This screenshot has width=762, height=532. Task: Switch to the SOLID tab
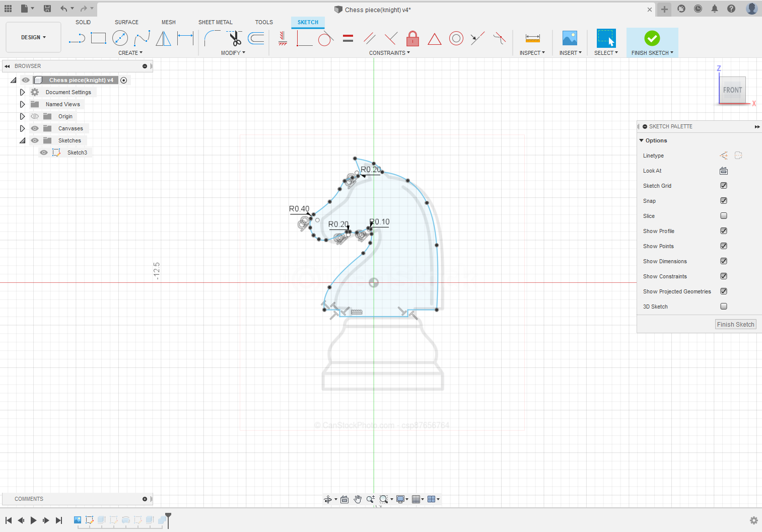pos(83,22)
